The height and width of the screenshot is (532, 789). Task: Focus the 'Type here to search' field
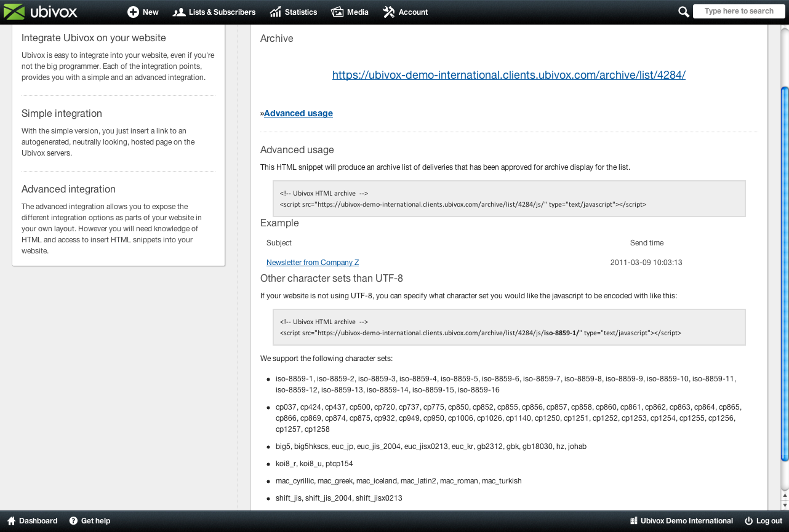click(739, 11)
